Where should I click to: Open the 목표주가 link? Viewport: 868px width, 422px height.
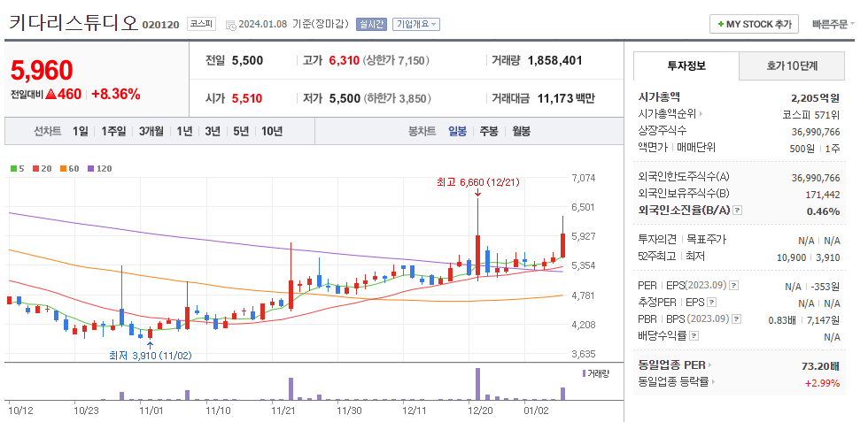(x=707, y=240)
